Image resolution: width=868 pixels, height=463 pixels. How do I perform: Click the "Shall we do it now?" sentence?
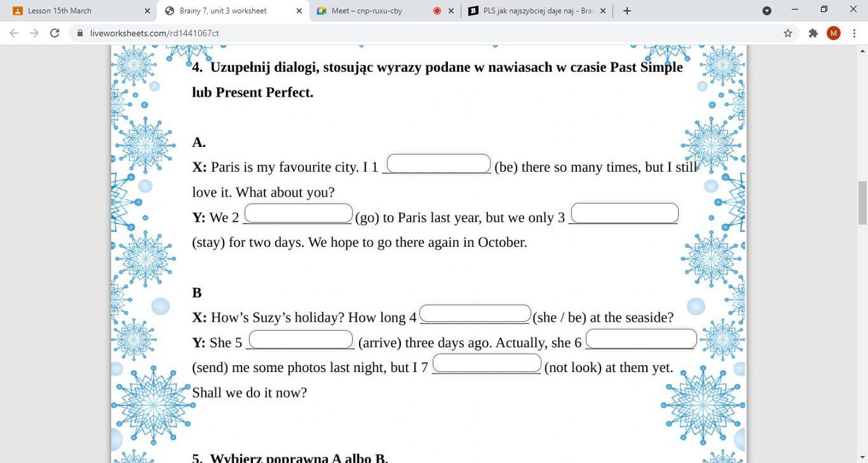click(250, 392)
